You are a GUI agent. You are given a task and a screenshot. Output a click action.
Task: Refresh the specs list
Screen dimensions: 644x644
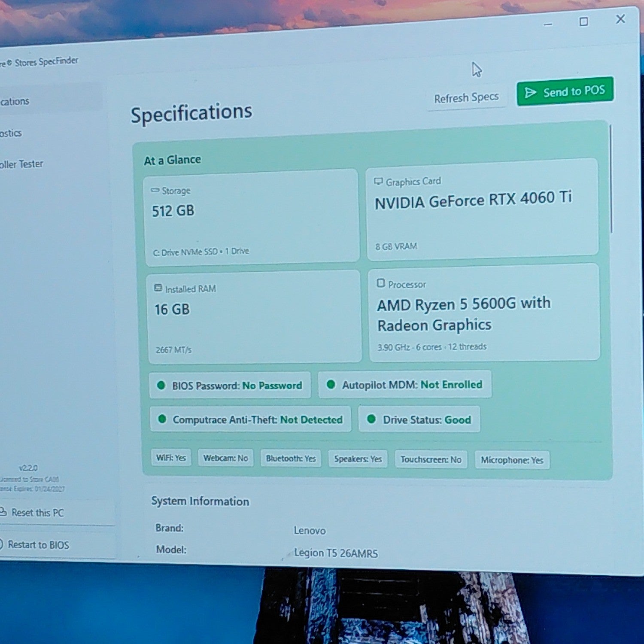click(x=466, y=98)
